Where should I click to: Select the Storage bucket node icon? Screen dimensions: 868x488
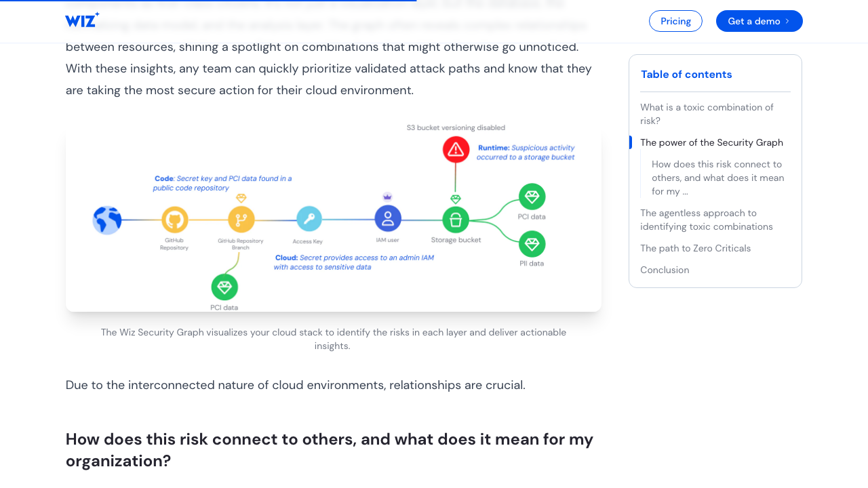456,220
